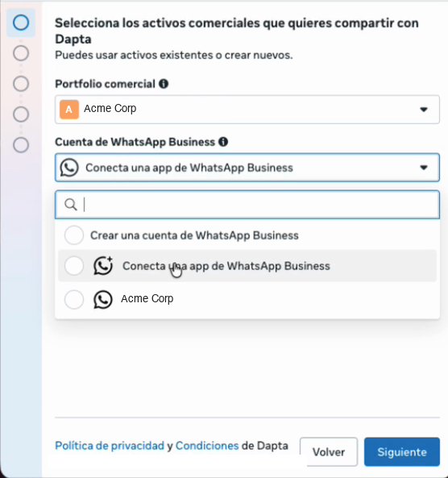Click the first highlighted step circle in sidebar
Image resolution: width=448 pixels, height=478 pixels.
[x=21, y=23]
